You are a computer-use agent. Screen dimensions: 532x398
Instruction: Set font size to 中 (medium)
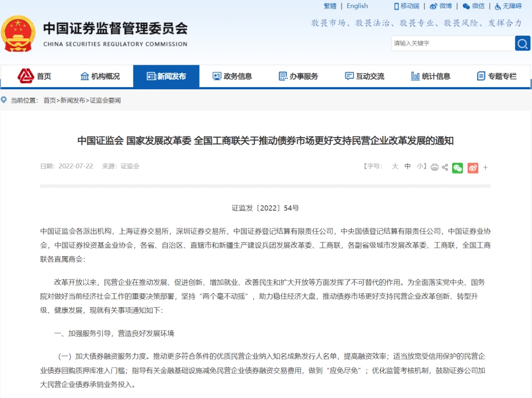[408, 166]
